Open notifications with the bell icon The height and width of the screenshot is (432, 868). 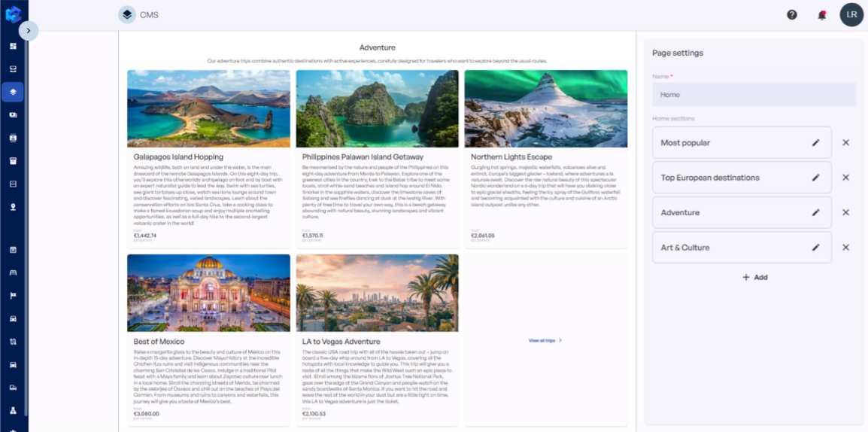[822, 15]
